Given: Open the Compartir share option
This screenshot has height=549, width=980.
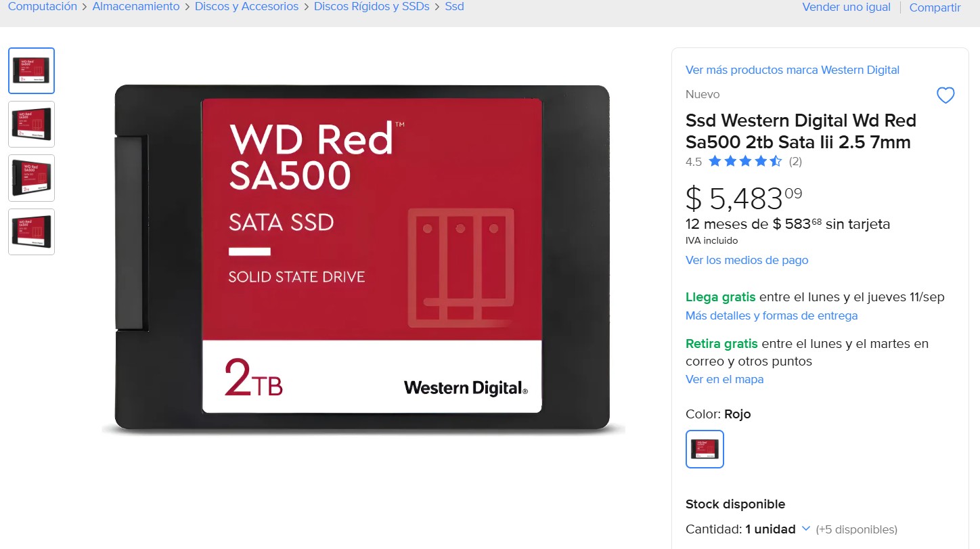Looking at the screenshot, I should pyautogui.click(x=935, y=7).
